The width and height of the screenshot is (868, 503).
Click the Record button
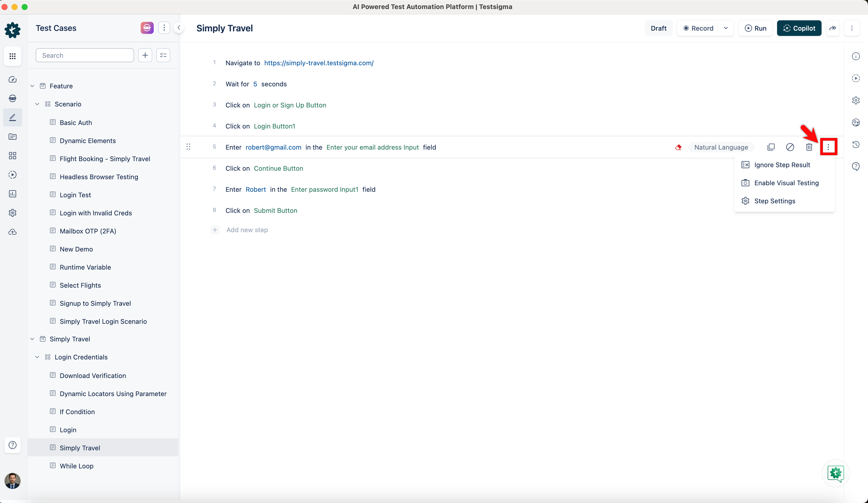698,28
